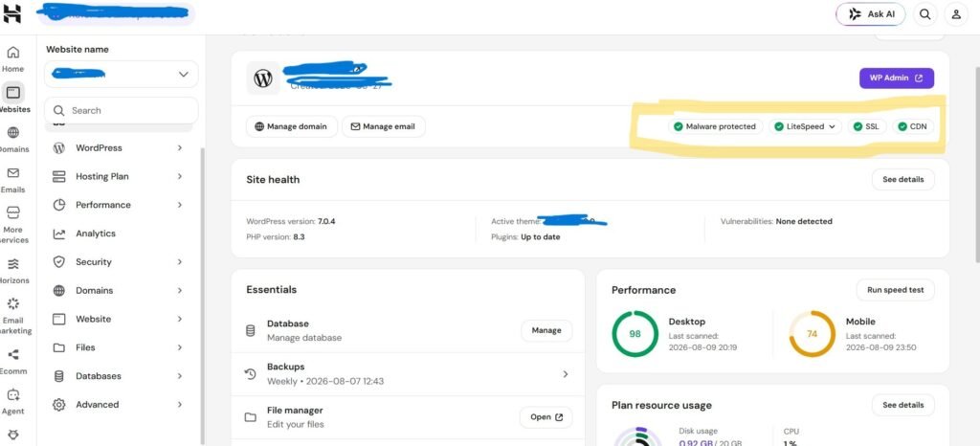Screen dimensions: 980x446
Task: Open Horizons icon in left rail
Action: coord(12,264)
